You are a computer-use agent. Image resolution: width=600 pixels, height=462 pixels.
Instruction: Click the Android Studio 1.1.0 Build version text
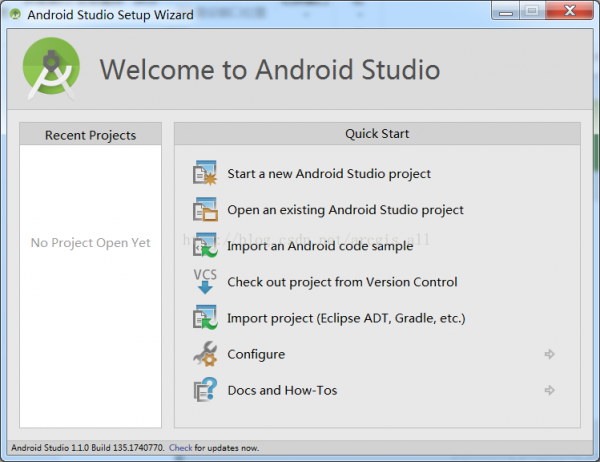click(87, 447)
